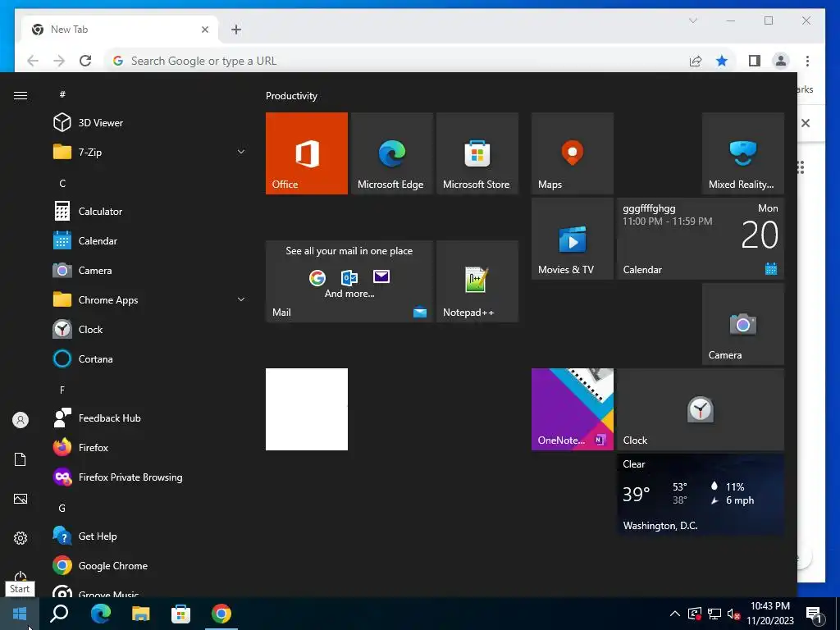
Task: Open File Explorer from the taskbar
Action: [141, 614]
